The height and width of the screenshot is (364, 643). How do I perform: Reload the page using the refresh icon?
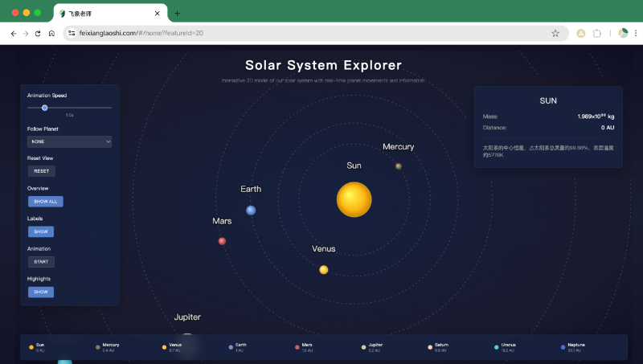38,33
